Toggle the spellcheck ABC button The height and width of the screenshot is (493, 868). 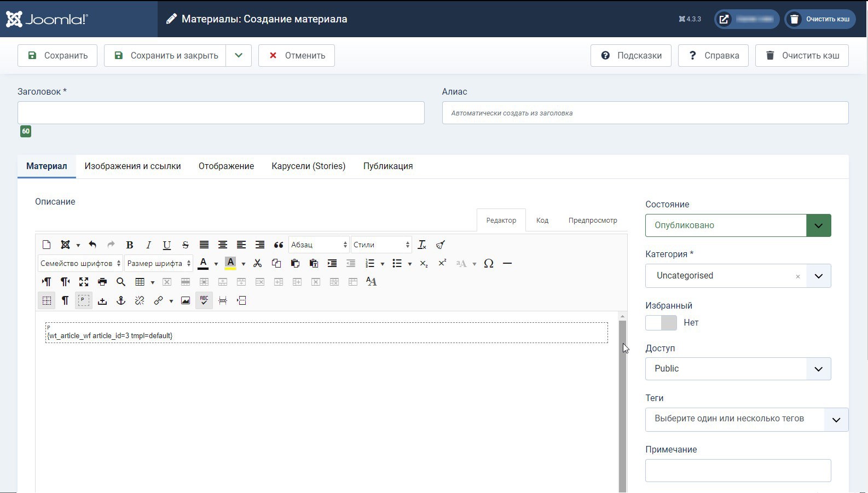(x=204, y=300)
